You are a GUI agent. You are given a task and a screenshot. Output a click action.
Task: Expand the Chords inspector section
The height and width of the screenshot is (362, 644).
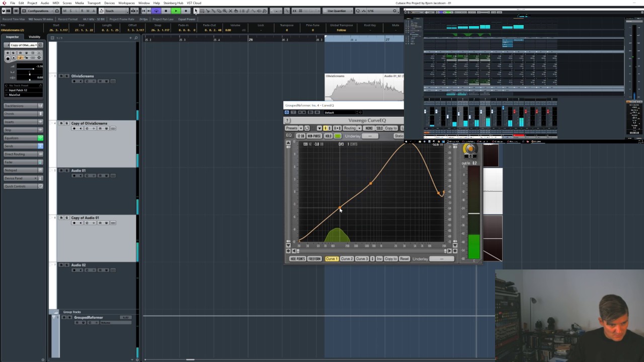(x=23, y=114)
